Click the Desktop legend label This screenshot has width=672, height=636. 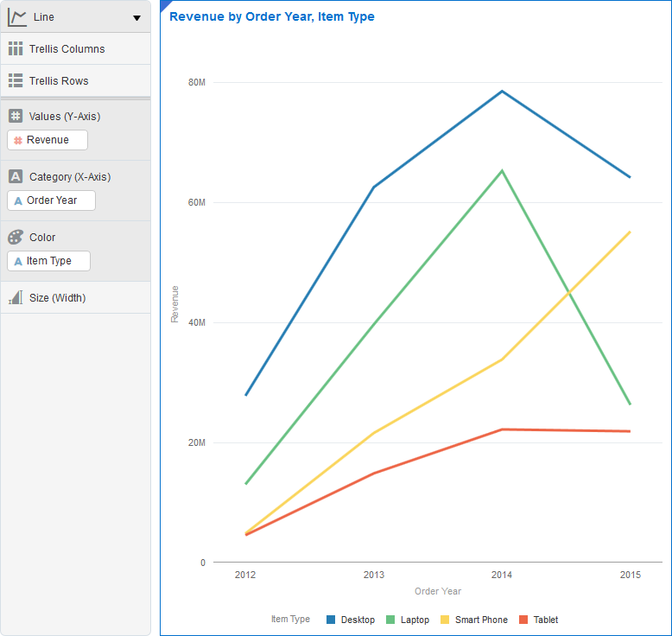(x=358, y=620)
